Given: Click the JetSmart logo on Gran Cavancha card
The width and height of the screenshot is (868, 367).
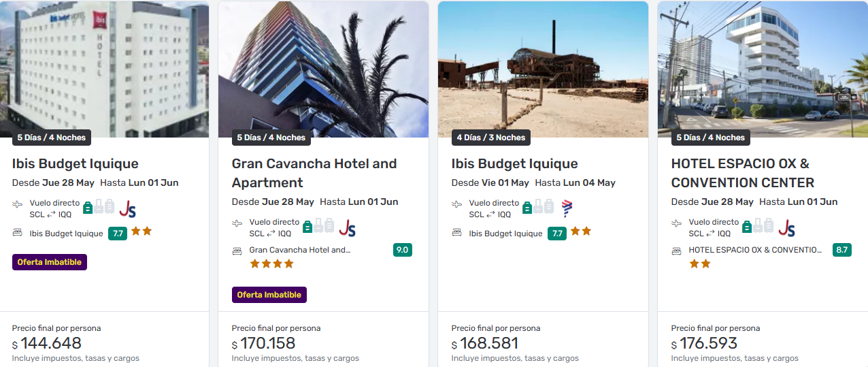Looking at the screenshot, I should pyautogui.click(x=348, y=227).
